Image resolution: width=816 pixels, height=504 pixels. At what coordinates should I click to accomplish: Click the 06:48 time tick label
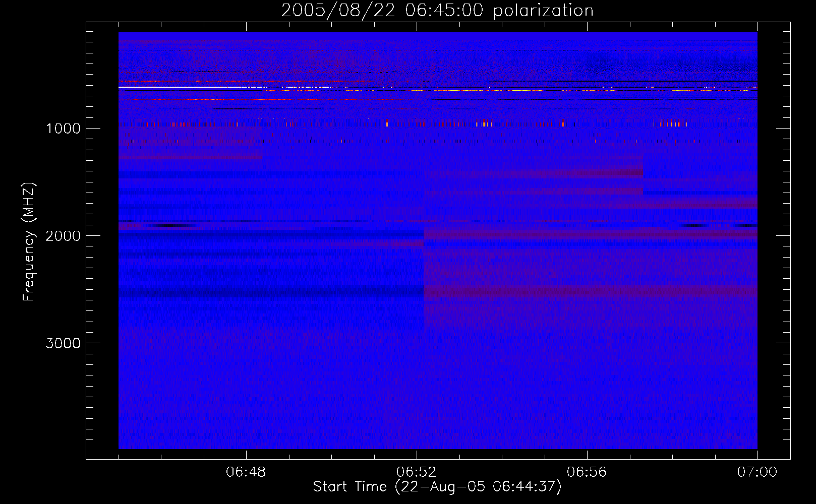(x=246, y=472)
